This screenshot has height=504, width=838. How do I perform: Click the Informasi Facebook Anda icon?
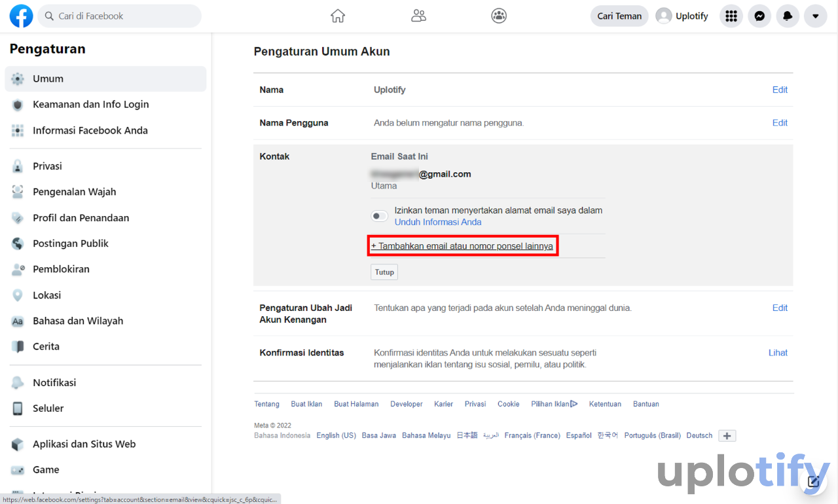pos(18,130)
